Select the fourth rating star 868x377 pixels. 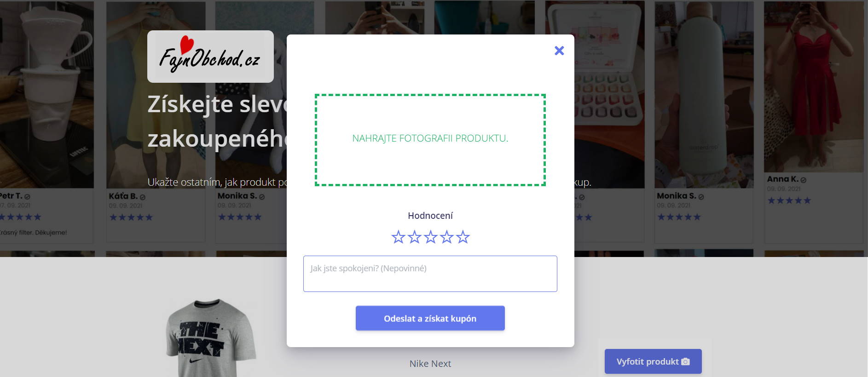[446, 237]
